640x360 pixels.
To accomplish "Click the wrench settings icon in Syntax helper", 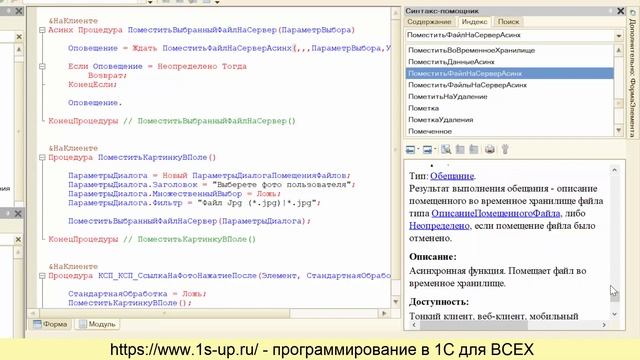I will 505,149.
